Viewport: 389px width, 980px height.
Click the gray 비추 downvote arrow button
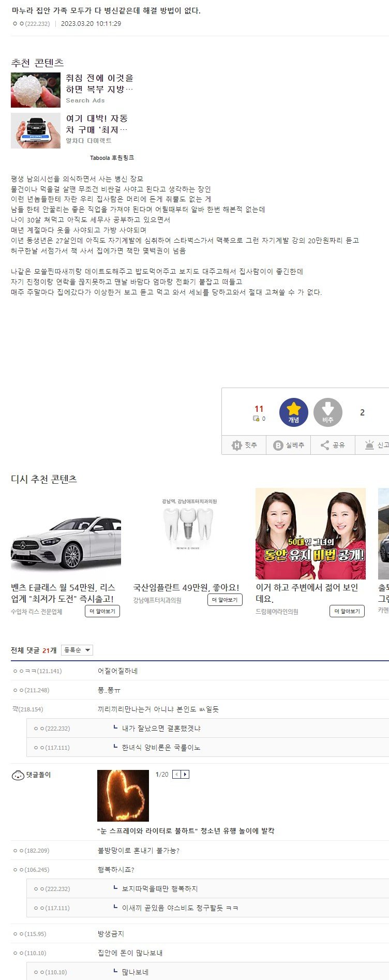[x=327, y=412]
